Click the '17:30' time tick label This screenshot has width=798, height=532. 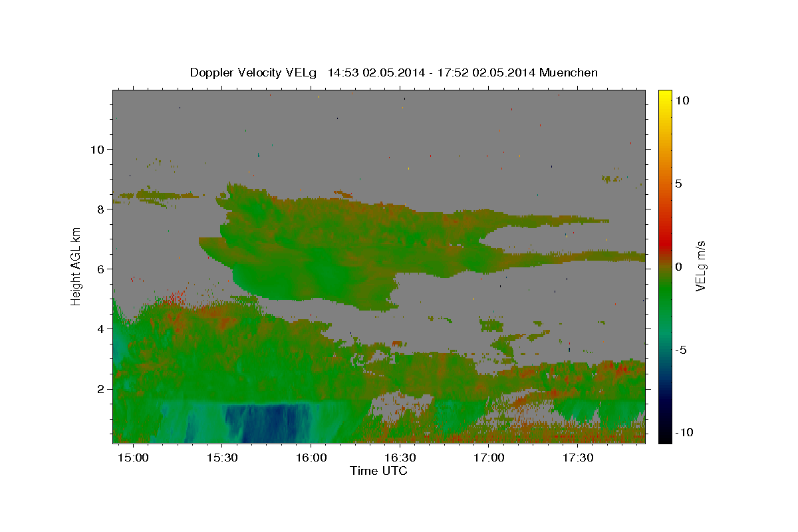click(578, 458)
